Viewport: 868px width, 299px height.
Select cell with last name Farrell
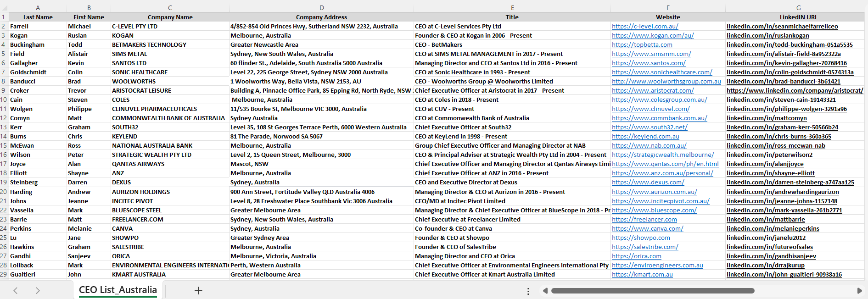pyautogui.click(x=38, y=26)
